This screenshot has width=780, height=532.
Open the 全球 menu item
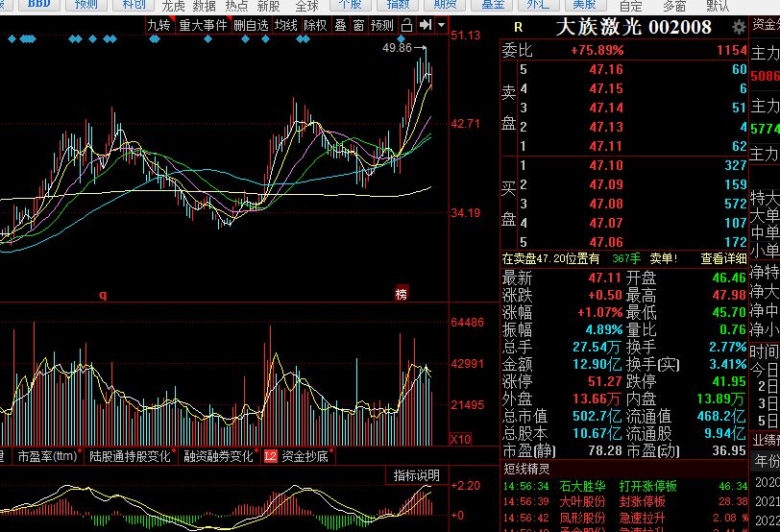[x=307, y=6]
